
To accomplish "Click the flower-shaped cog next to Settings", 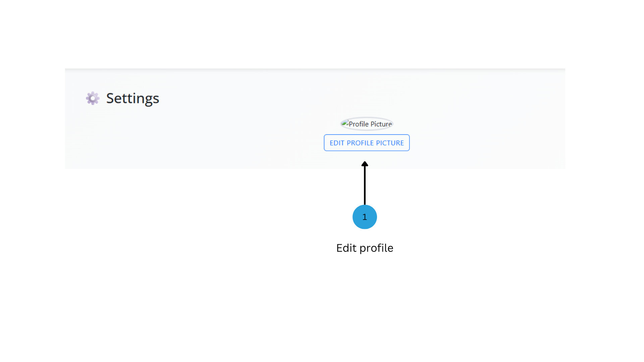I will tap(93, 98).
